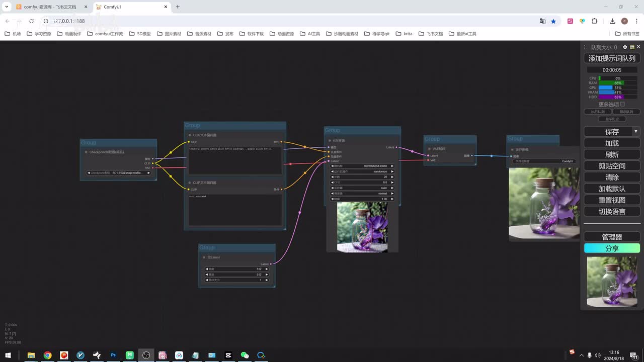
Task: Open the ComfyUI menu settings gear
Action: pyautogui.click(x=625, y=47)
